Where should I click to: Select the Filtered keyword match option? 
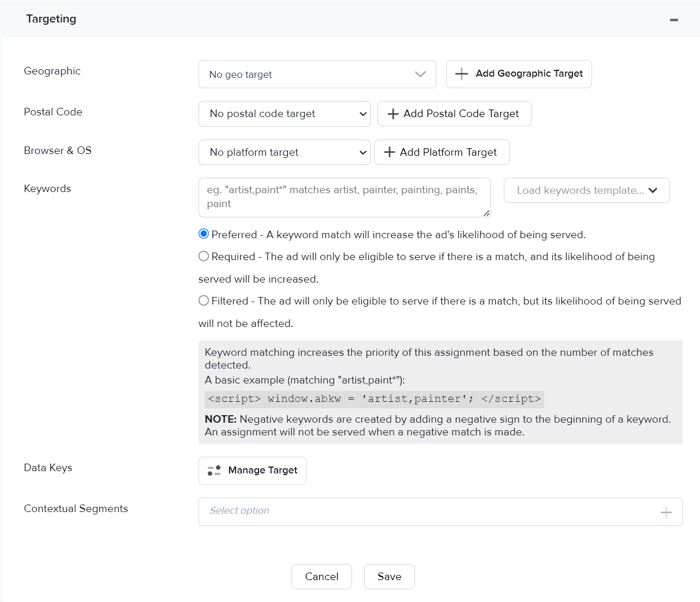point(204,300)
